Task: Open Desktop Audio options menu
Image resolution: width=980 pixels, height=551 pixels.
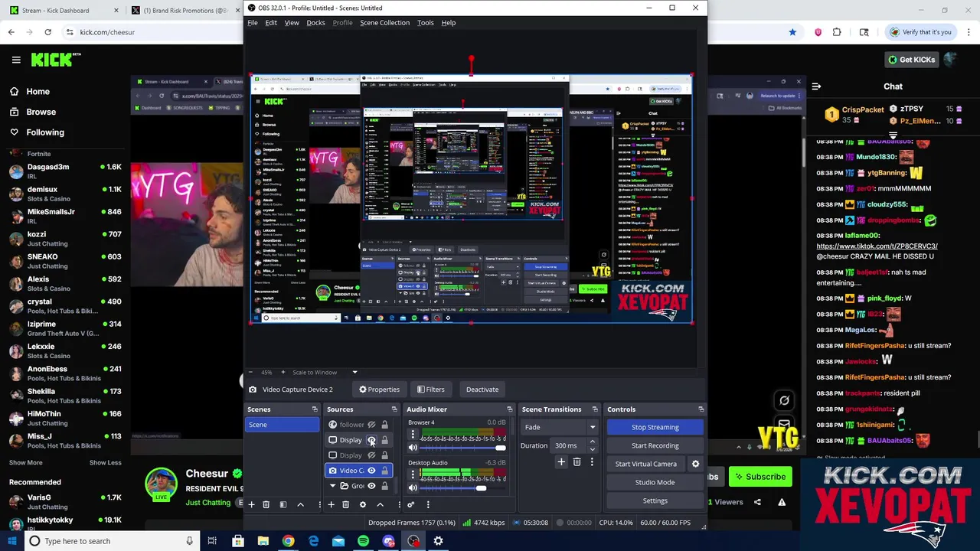Action: click(413, 474)
